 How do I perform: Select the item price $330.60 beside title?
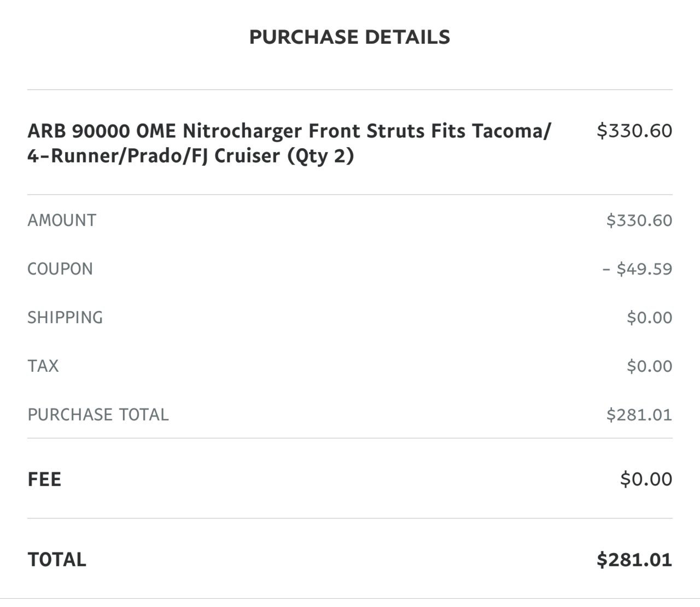pyautogui.click(x=634, y=131)
